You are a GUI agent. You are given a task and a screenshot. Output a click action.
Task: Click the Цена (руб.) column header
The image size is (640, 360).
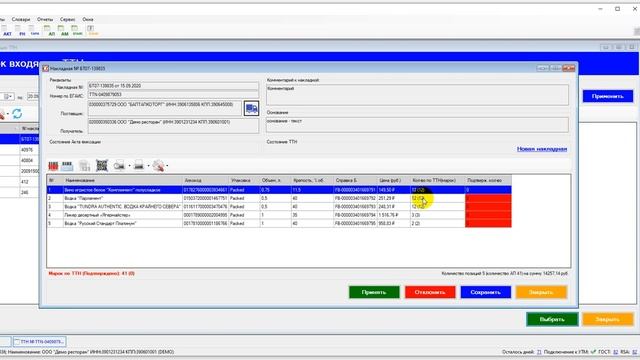[x=393, y=180]
